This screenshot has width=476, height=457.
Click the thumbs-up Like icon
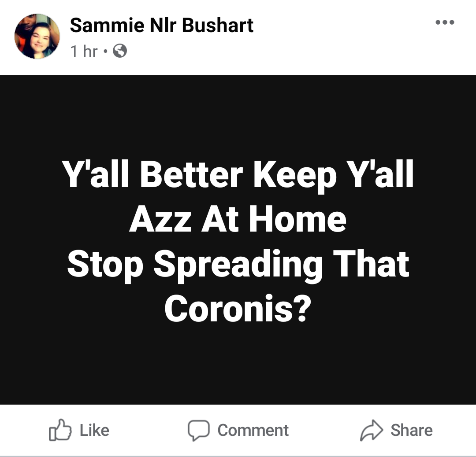point(60,430)
